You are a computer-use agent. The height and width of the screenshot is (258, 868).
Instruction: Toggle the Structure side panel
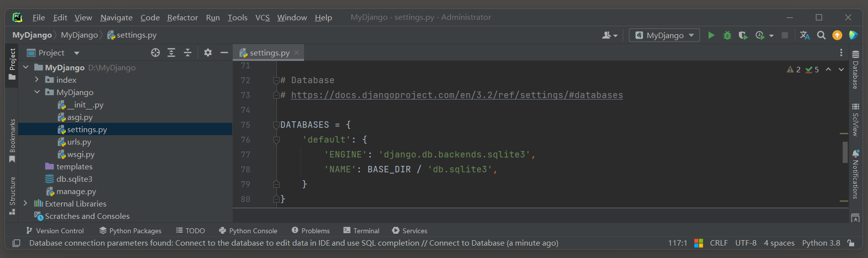click(12, 196)
